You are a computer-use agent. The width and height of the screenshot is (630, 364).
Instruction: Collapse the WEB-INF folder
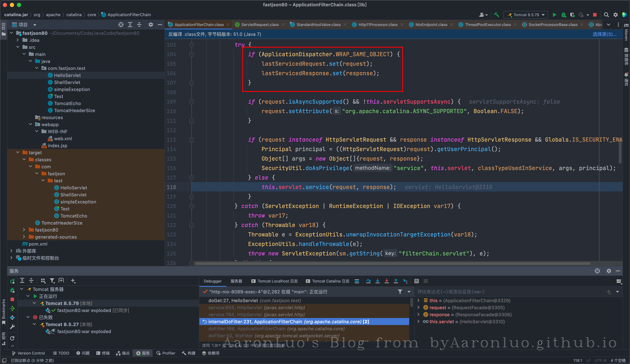click(x=37, y=131)
